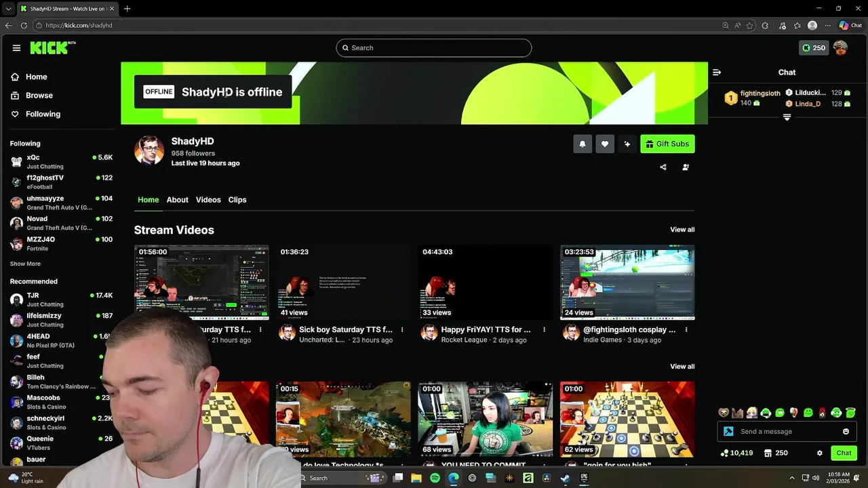Open the chat shop icon

point(768,453)
